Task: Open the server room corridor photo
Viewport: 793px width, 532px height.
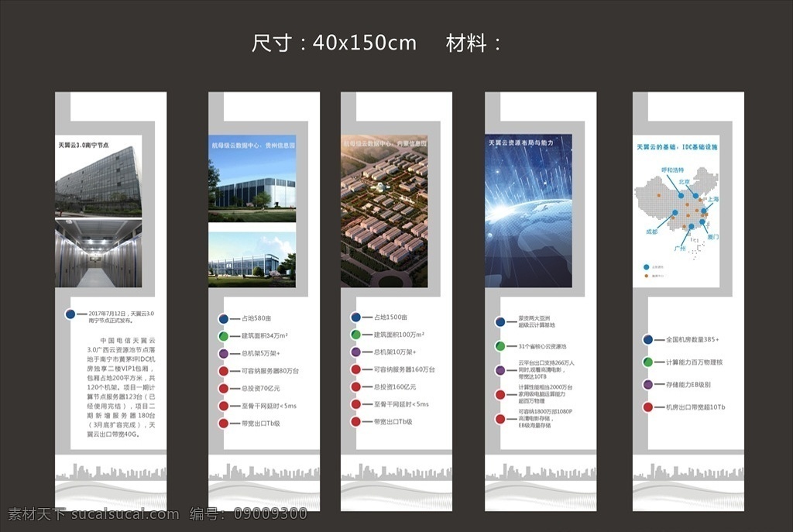Action: (x=98, y=253)
